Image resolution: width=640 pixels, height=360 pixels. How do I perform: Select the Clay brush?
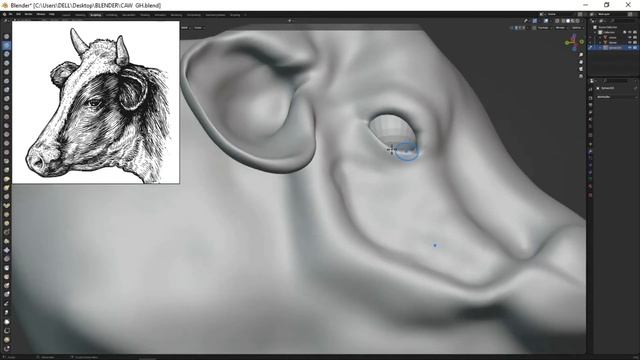(x=7, y=54)
